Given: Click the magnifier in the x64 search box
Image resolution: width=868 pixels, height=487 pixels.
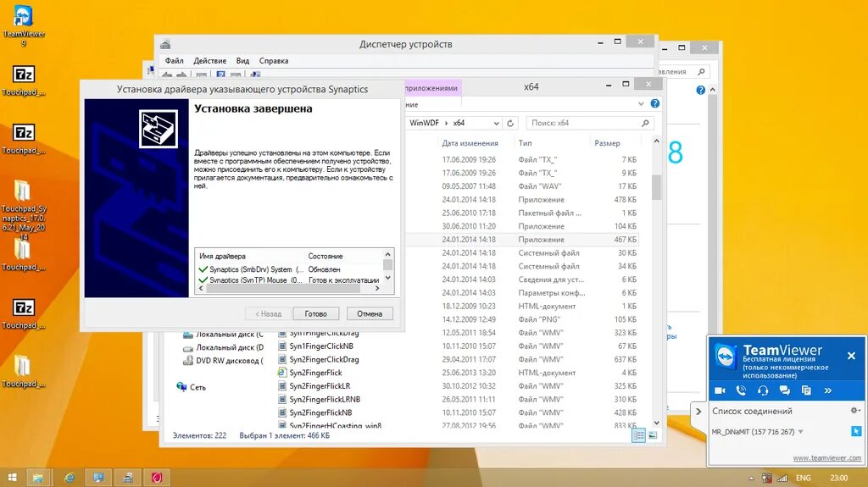Looking at the screenshot, I should (645, 123).
